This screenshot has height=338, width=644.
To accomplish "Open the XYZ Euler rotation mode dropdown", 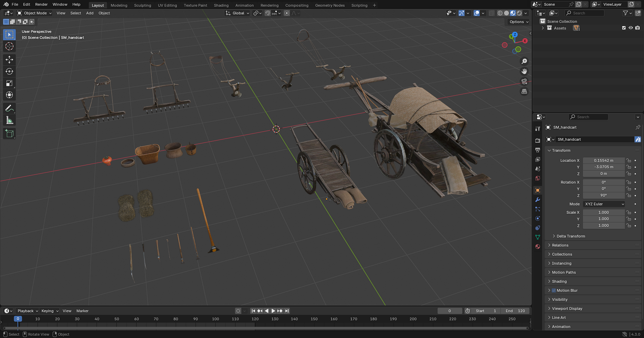I will click(x=604, y=204).
